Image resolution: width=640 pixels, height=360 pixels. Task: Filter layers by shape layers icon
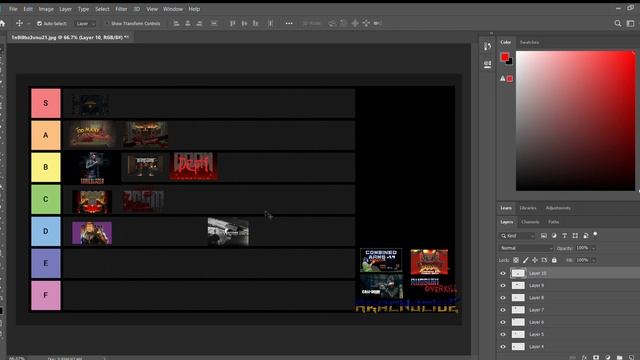click(x=575, y=236)
